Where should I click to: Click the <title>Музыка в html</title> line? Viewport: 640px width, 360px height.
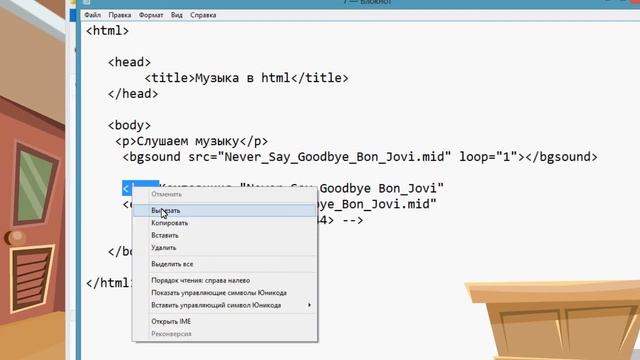point(247,78)
